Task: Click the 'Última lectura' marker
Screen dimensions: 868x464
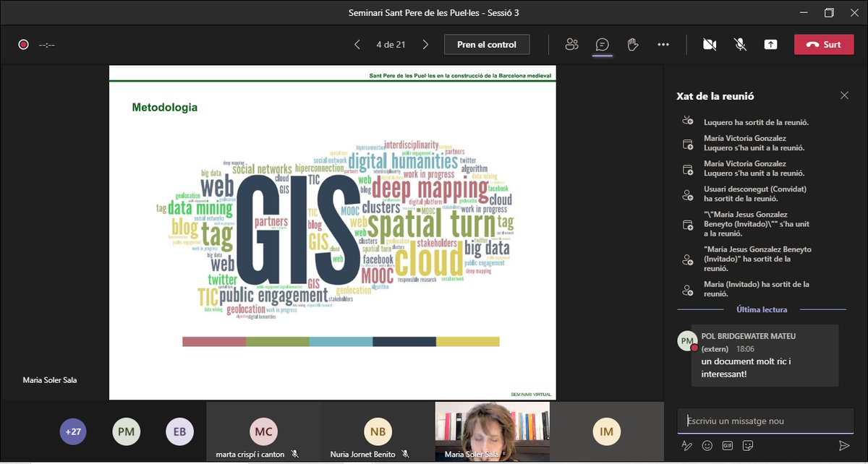Action: [x=762, y=309]
